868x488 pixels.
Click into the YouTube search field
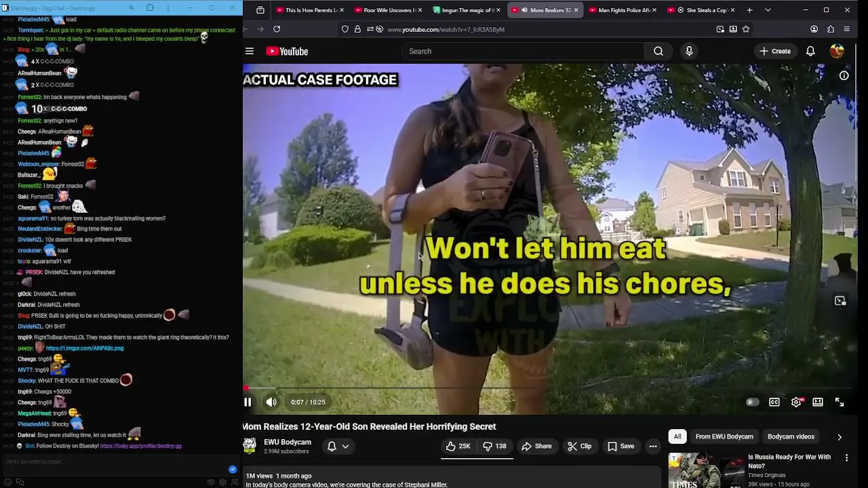coord(523,52)
